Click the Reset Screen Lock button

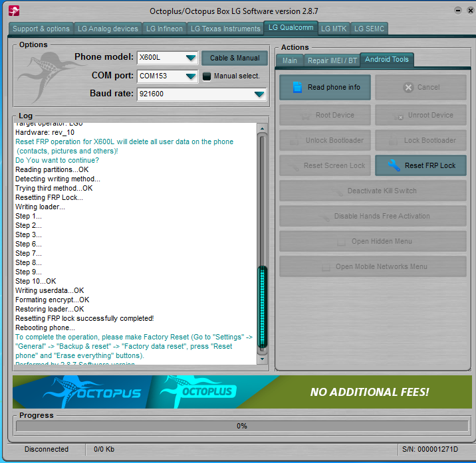[325, 165]
